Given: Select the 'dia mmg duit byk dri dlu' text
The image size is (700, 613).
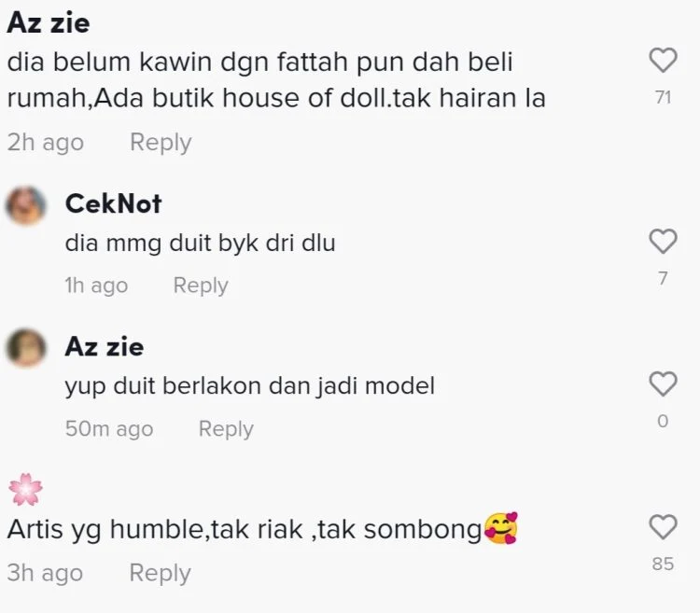Looking at the screenshot, I should click(x=200, y=244).
